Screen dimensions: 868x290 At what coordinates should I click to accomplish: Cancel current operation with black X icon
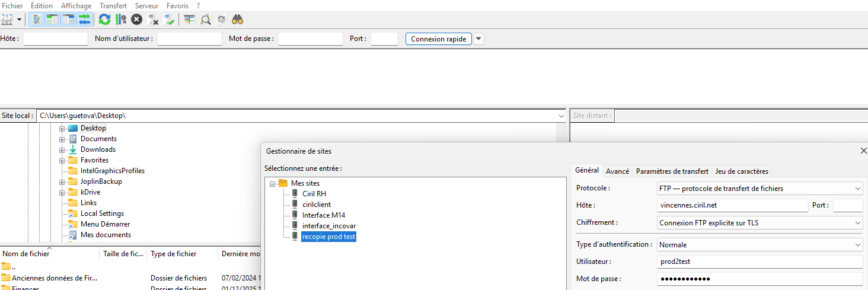137,20
